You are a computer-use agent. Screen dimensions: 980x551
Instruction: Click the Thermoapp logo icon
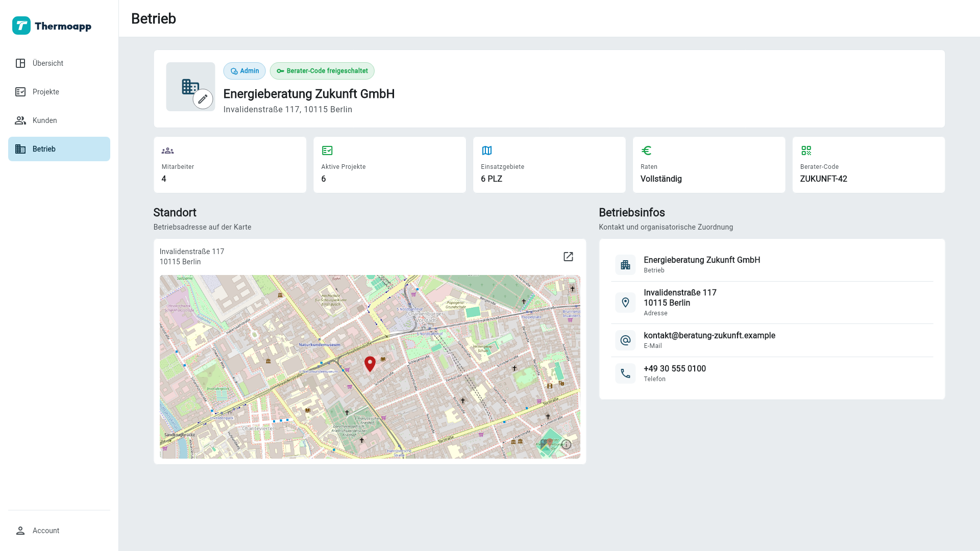pos(21,26)
